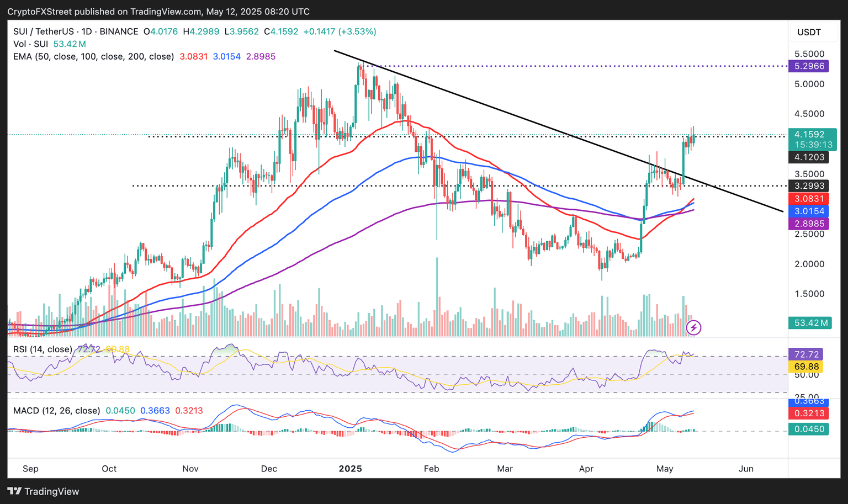Select the red 3.0831 EMA price tag
The height and width of the screenshot is (504, 848).
coord(809,199)
